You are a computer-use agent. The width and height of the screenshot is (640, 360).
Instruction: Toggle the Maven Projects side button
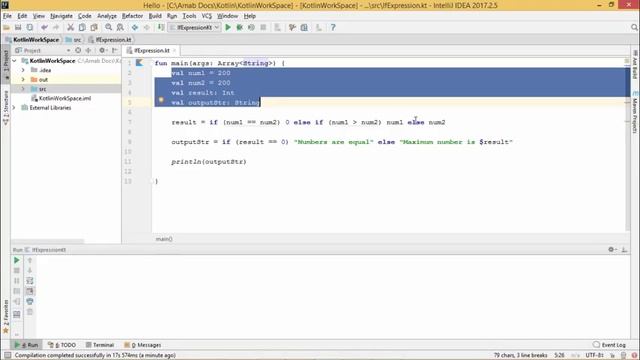635,112
